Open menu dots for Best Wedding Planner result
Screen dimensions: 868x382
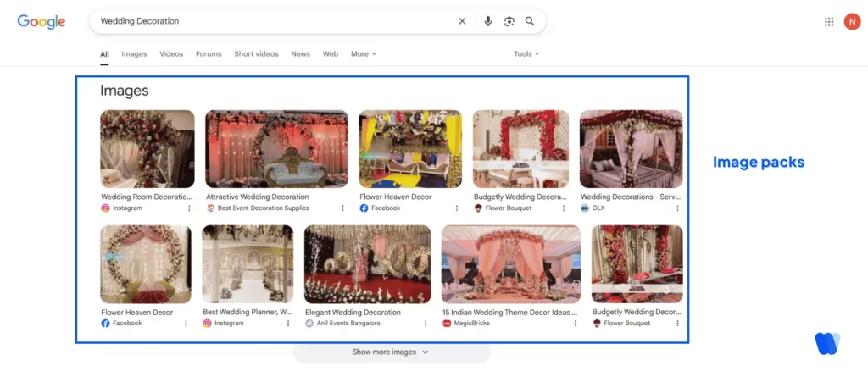pyautogui.click(x=288, y=323)
